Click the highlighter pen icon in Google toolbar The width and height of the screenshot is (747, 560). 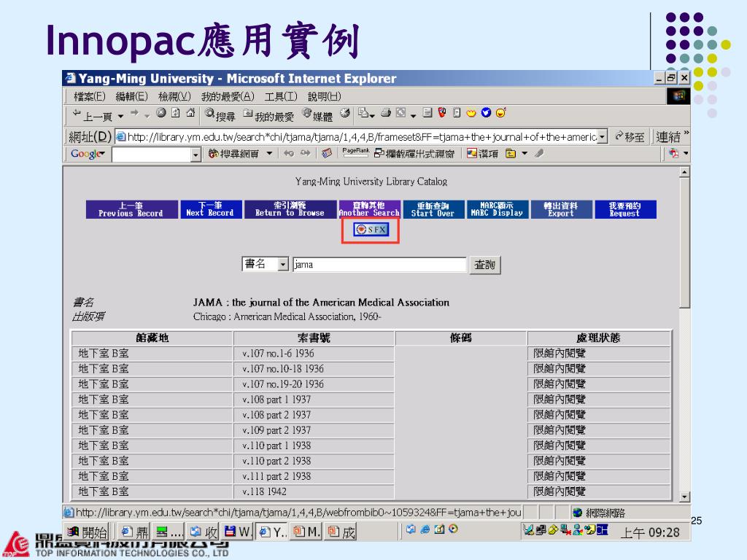coord(539,153)
